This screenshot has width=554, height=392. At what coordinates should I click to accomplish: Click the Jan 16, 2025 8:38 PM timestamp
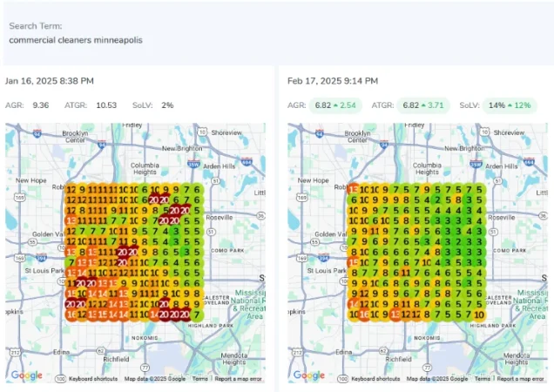pos(50,81)
